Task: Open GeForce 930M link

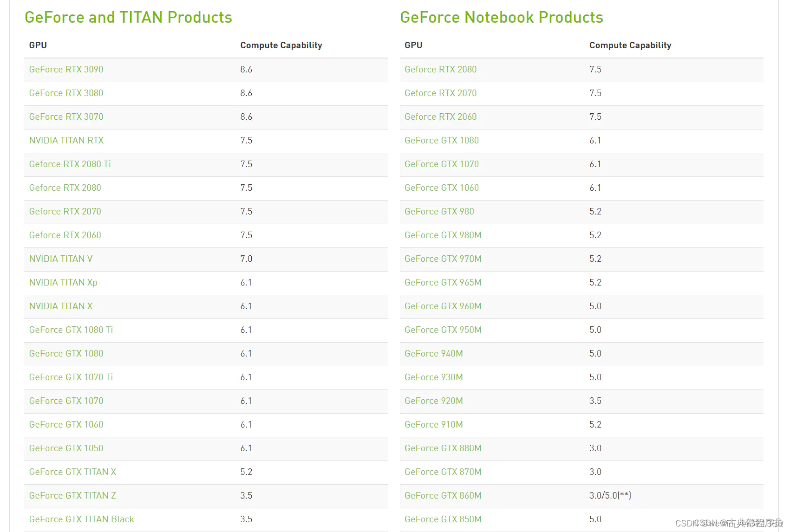Action: point(434,377)
